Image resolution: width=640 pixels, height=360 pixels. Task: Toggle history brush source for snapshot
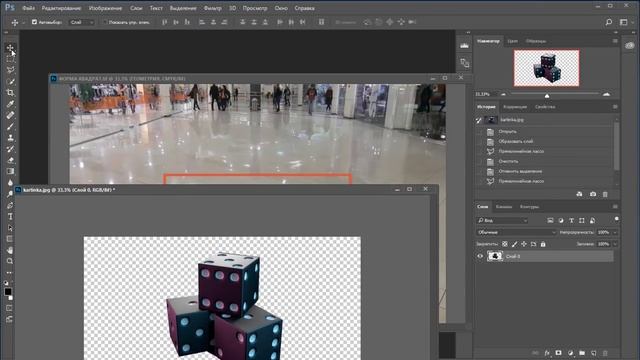click(x=479, y=120)
